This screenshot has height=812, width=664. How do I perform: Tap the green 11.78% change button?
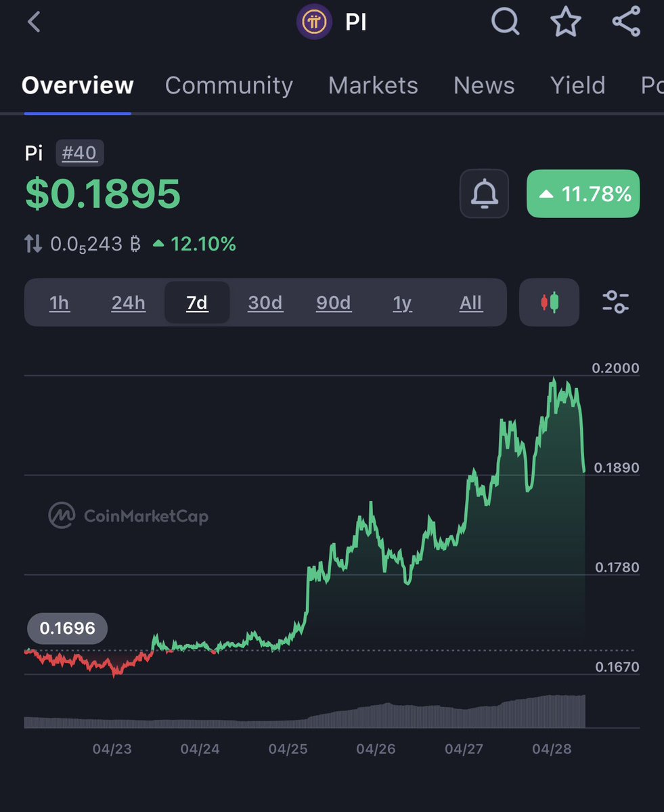583,194
